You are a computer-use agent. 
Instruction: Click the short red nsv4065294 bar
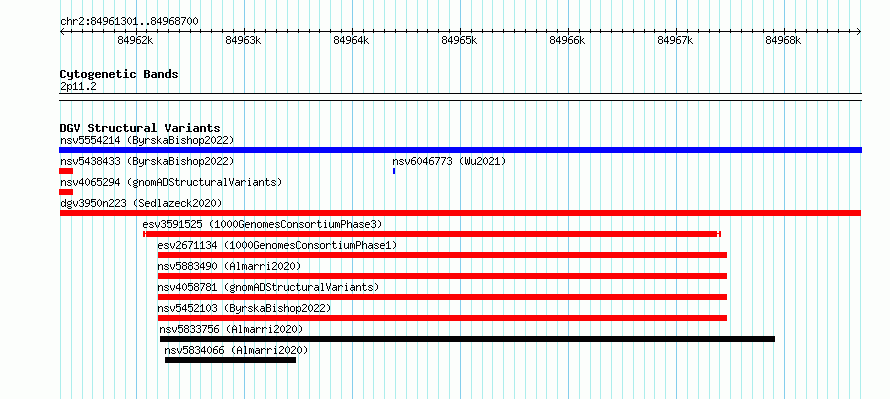(x=66, y=192)
